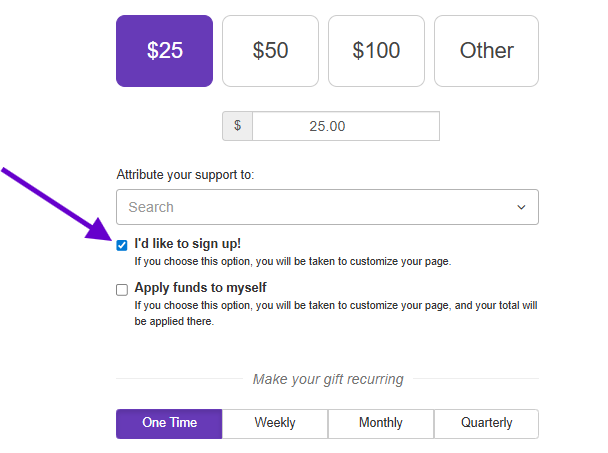This screenshot has width=608, height=453.
Task: Choose the Monthly recurring option
Action: (381, 423)
